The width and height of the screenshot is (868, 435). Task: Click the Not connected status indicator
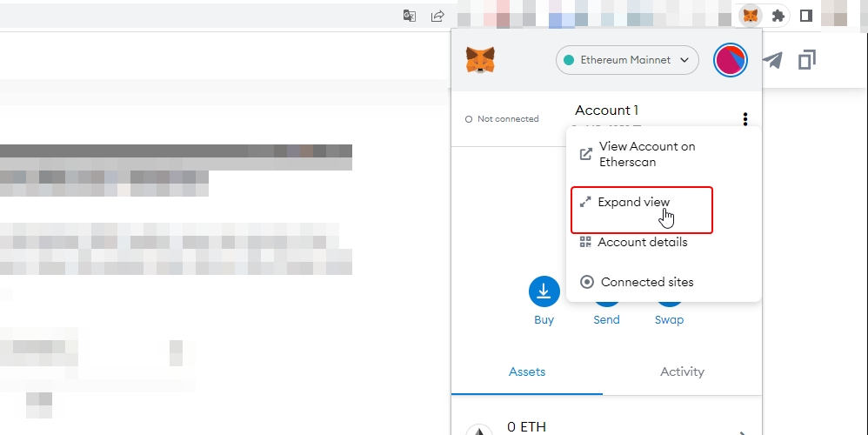coord(503,119)
